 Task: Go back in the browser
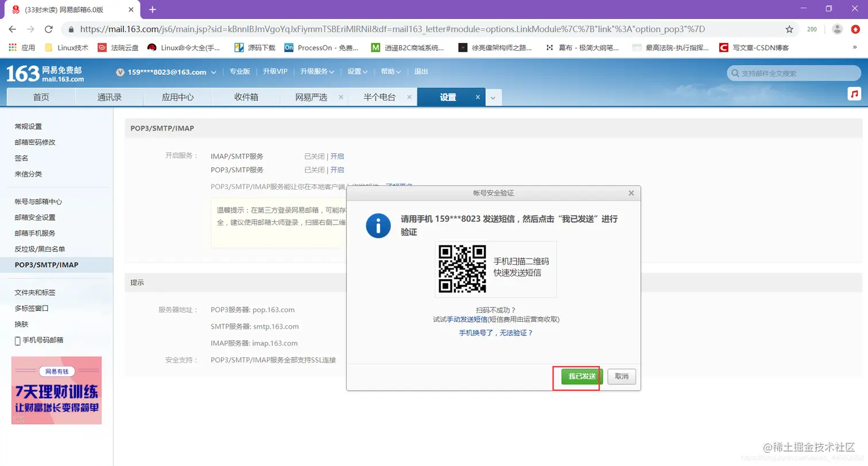(x=13, y=29)
